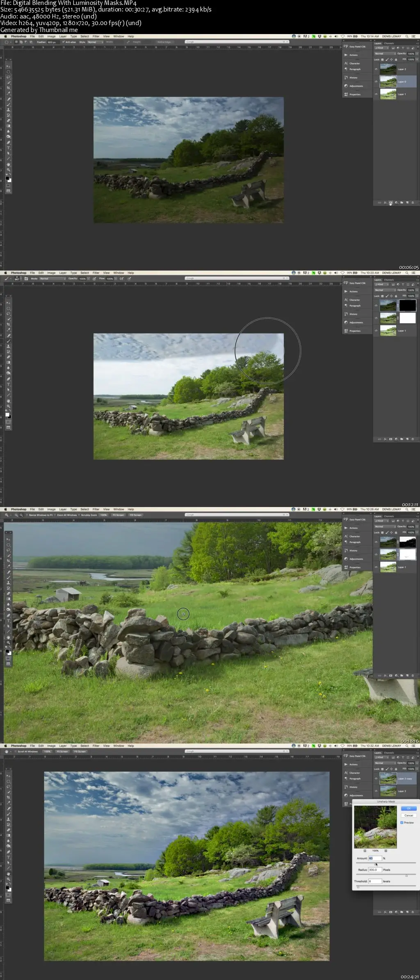Toggle Scrubby Zoom checkbox in the 10:26 AM frame
The width and height of the screenshot is (420, 980).
(79, 515)
